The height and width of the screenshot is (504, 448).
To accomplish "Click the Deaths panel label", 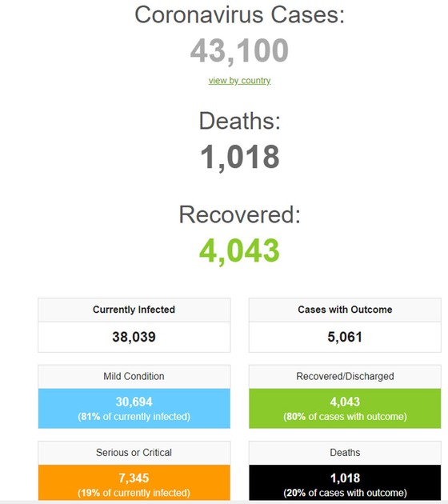I will (345, 453).
